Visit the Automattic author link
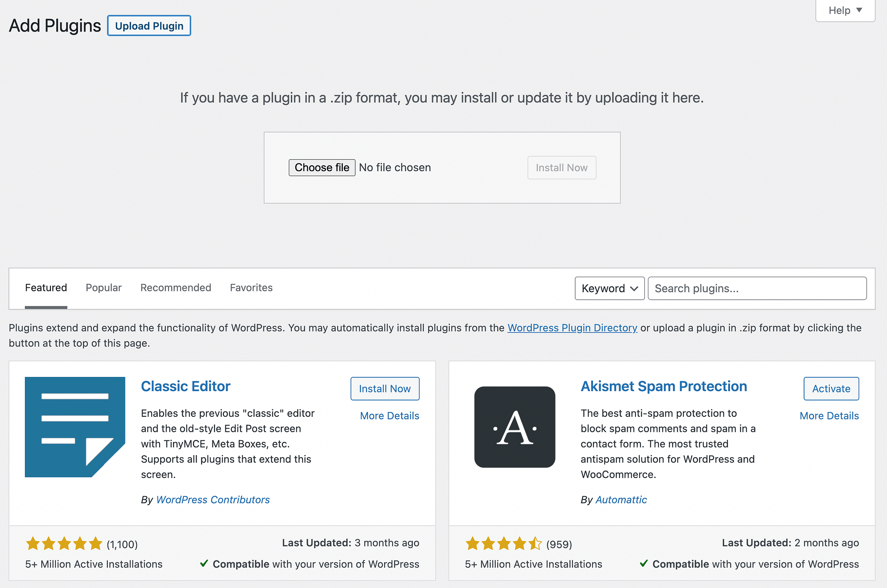 621,500
